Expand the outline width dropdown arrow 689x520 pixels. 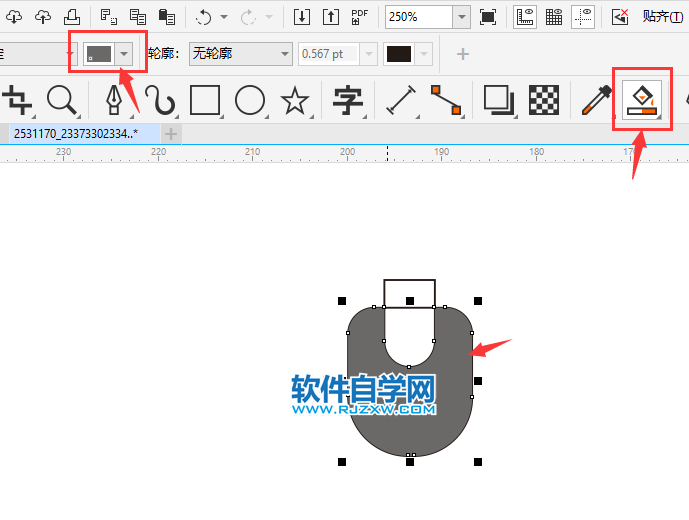pos(369,54)
